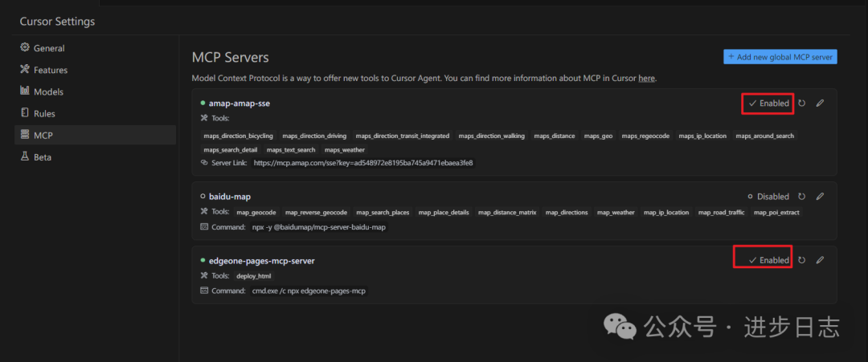868x362 pixels.
Task: Click the book icon beside Rules
Action: coord(24,112)
